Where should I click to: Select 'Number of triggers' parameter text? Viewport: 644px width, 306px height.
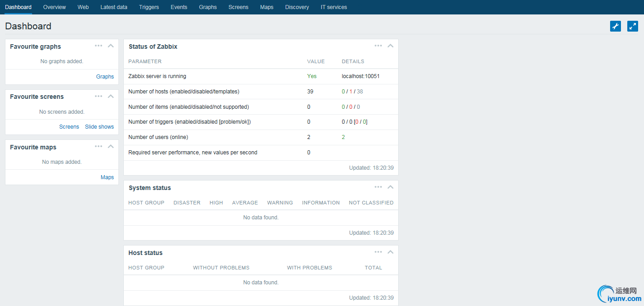(x=189, y=122)
